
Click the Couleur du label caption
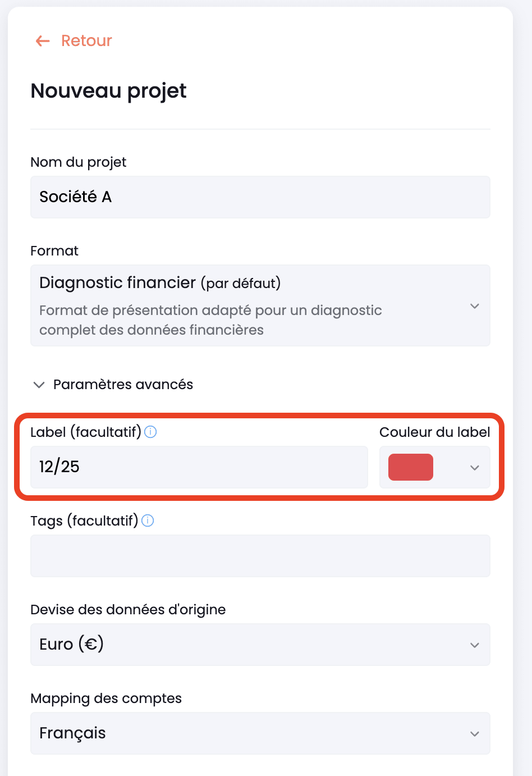[435, 432]
